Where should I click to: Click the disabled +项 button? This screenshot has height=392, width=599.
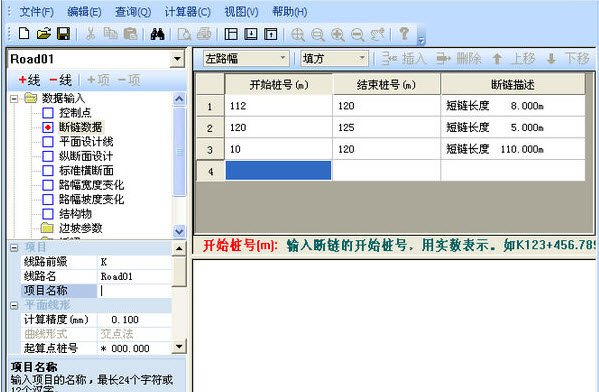coord(99,80)
